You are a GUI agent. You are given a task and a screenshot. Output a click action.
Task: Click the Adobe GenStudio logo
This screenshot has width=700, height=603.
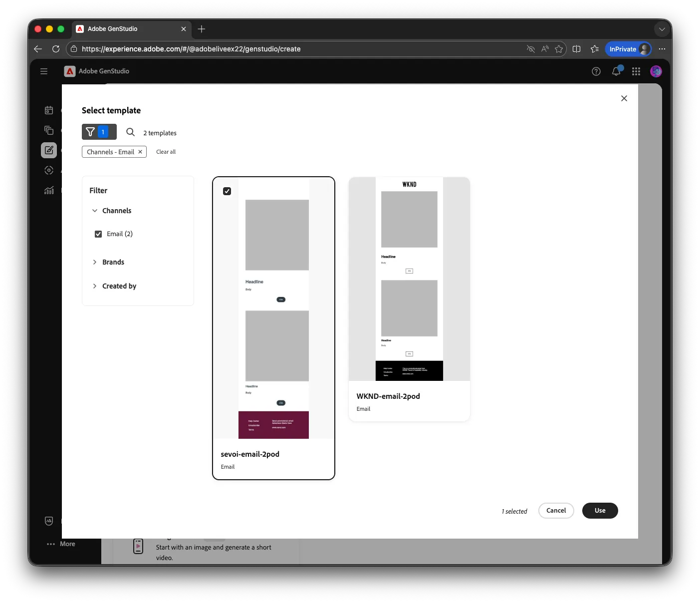click(x=70, y=71)
